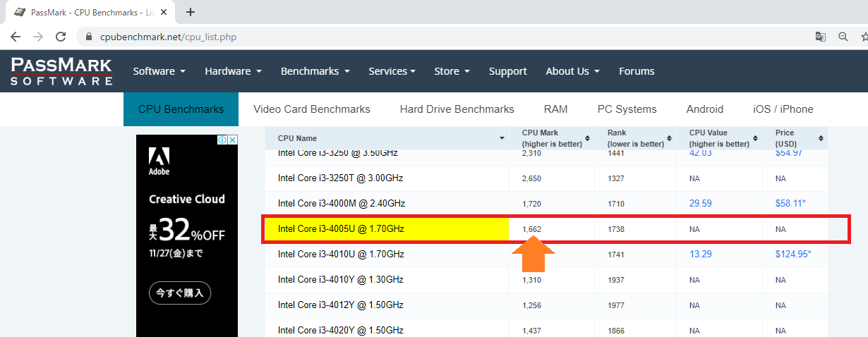Screen dimensions: 868x337
Task: Open the Software dropdown menu
Action: tap(159, 71)
